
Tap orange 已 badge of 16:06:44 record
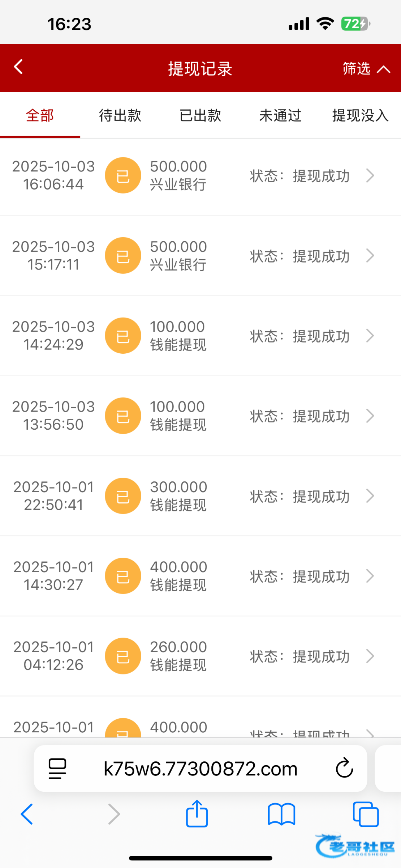coord(123,175)
